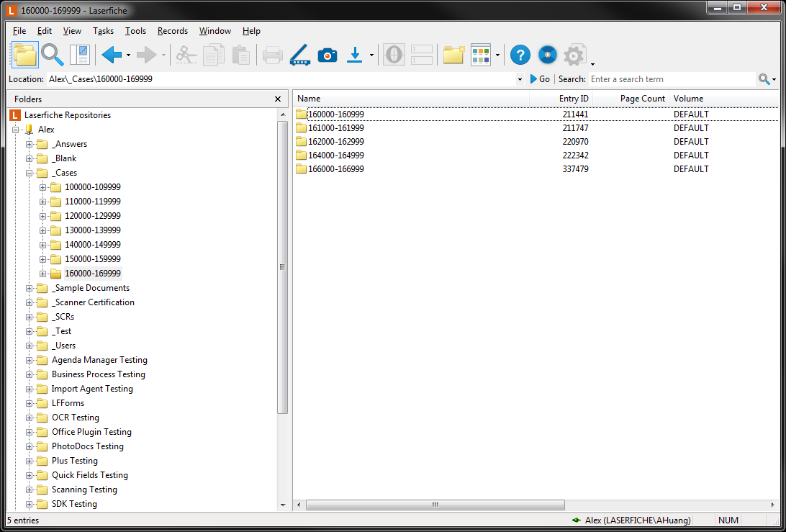Open help with the blue question mark

[x=520, y=55]
